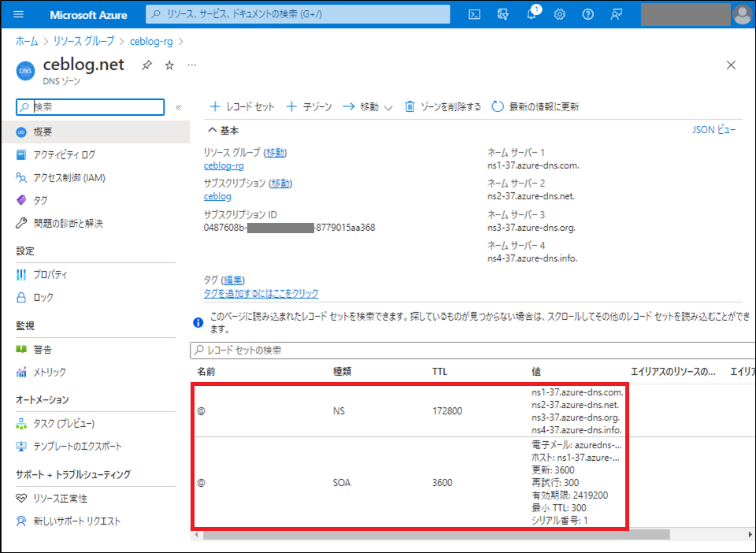Go to リソース グループ in the breadcrumb

pyautogui.click(x=84, y=42)
